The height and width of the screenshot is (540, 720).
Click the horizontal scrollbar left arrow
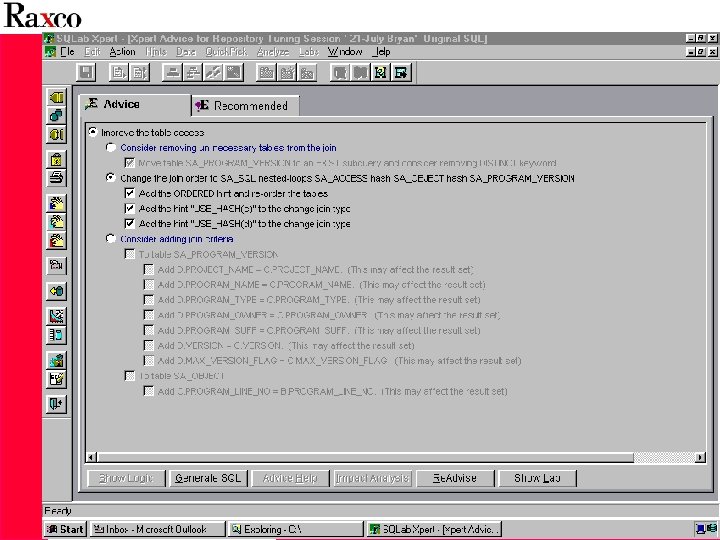(x=91, y=457)
